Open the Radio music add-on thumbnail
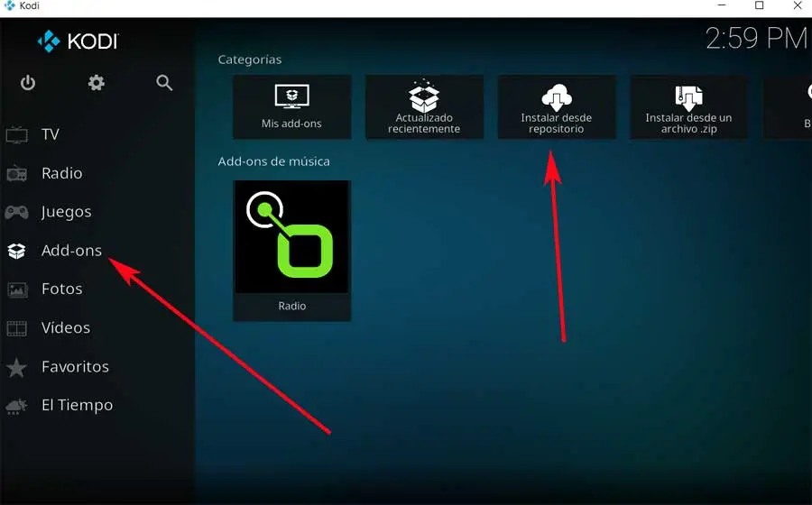 [292, 237]
